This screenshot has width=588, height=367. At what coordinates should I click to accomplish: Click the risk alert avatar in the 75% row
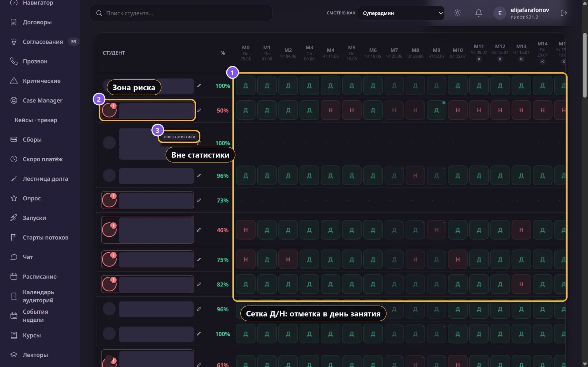point(109,259)
